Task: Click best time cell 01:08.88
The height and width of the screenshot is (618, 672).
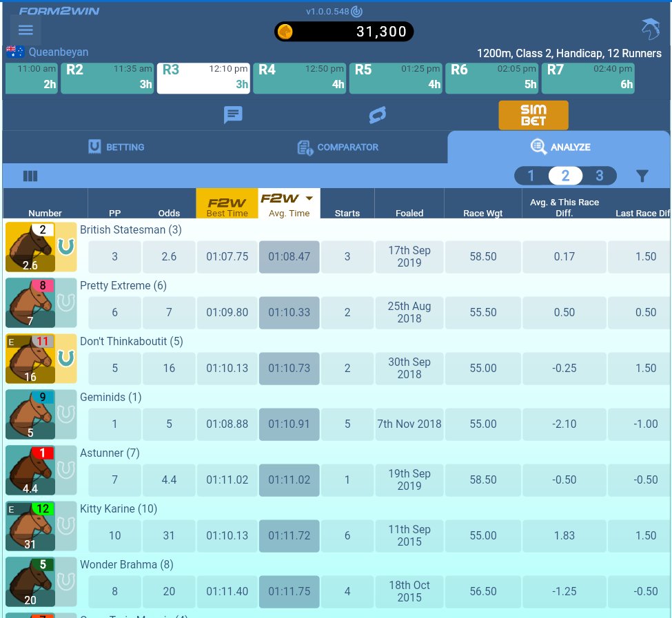Action: tap(227, 424)
